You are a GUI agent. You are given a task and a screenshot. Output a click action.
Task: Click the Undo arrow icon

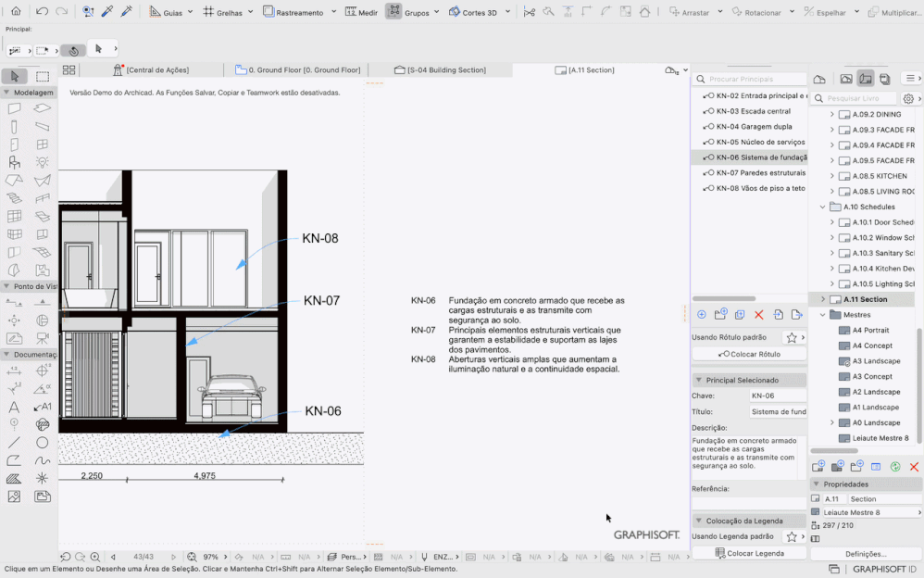(42, 11)
